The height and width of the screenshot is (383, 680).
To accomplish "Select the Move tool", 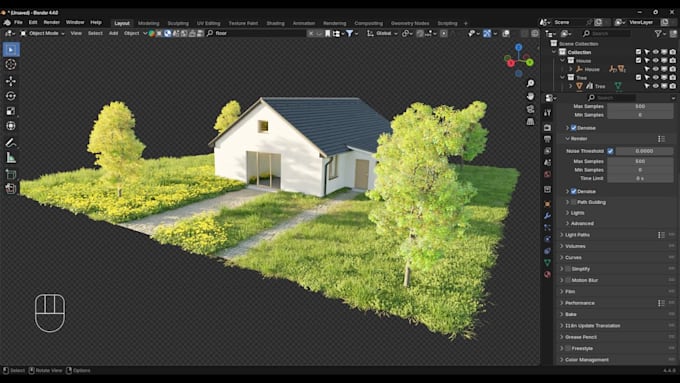I will [11, 81].
